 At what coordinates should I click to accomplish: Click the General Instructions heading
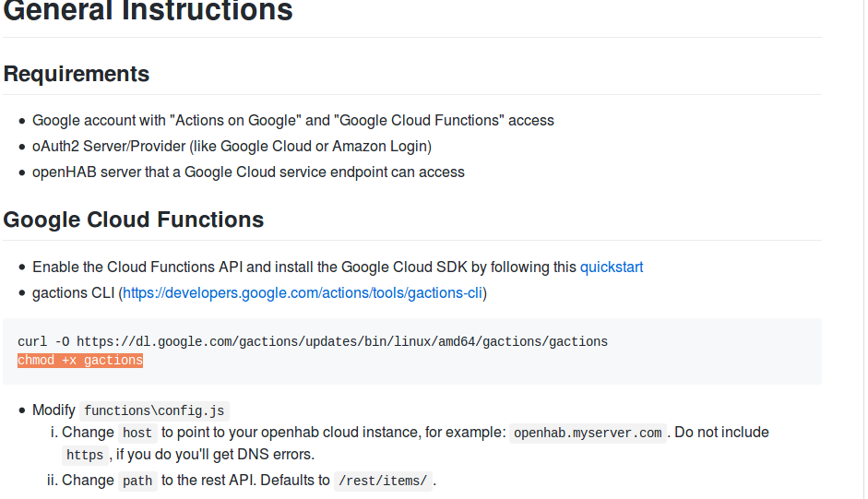point(148,11)
